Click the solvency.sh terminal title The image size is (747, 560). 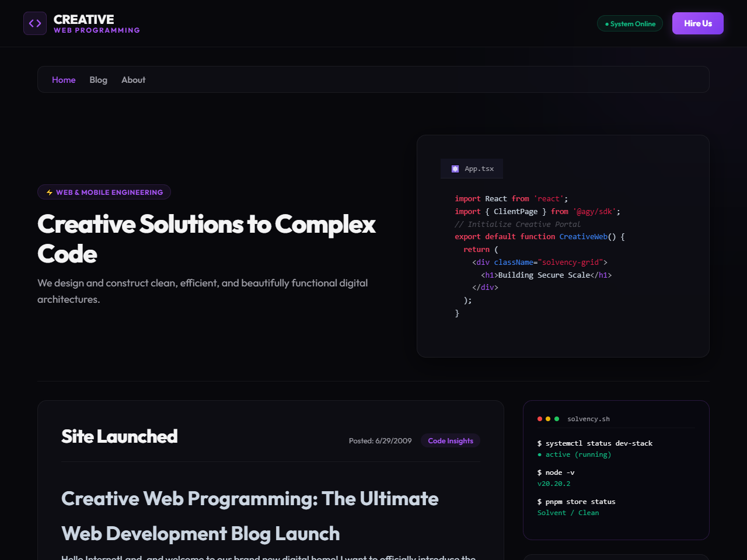(588, 419)
